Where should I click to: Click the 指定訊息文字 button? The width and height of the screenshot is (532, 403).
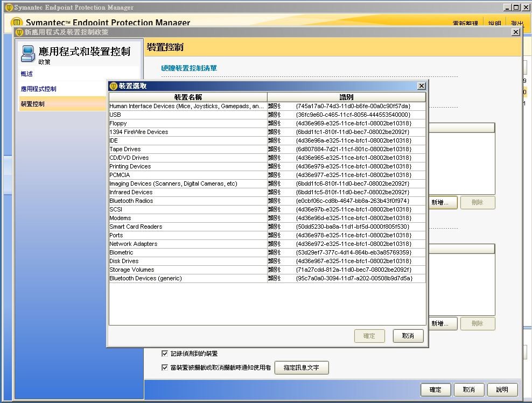(x=302, y=367)
